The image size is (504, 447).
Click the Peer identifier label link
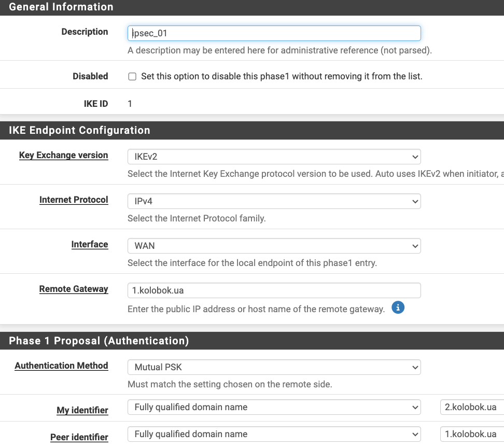[x=79, y=437]
